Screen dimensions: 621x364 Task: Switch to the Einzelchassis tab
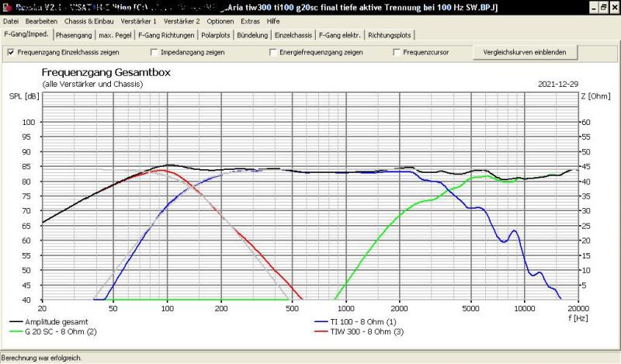point(293,35)
